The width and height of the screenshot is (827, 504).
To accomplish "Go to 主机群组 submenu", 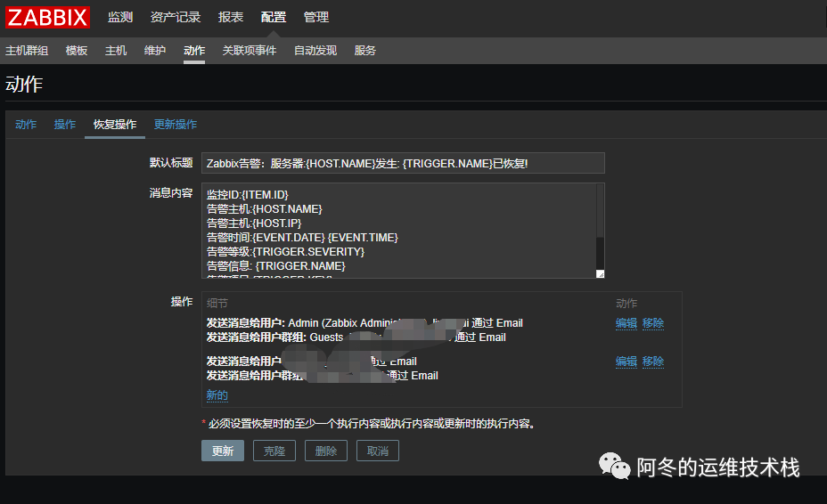I will pos(27,51).
